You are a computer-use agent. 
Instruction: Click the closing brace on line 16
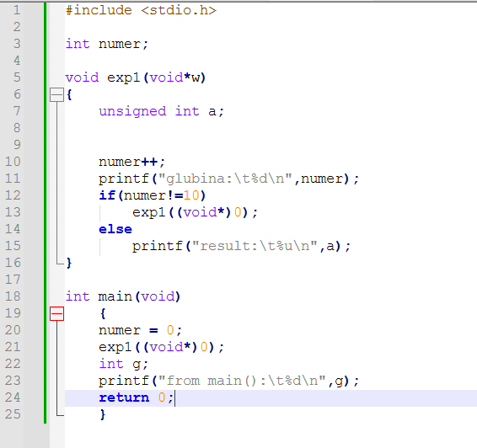[x=69, y=263]
